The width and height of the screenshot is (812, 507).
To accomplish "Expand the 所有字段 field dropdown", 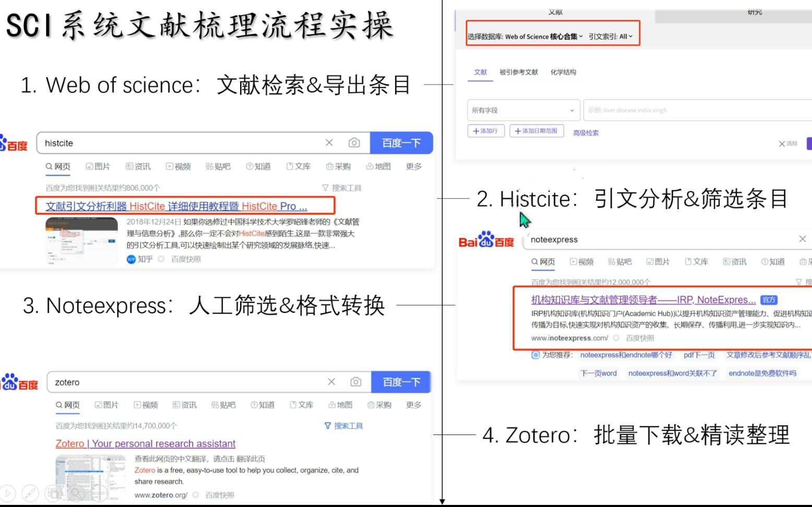I will [523, 110].
